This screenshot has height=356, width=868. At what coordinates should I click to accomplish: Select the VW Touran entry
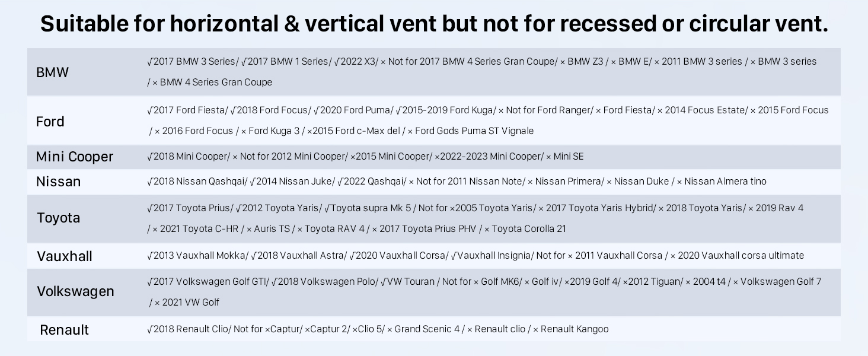(x=410, y=282)
